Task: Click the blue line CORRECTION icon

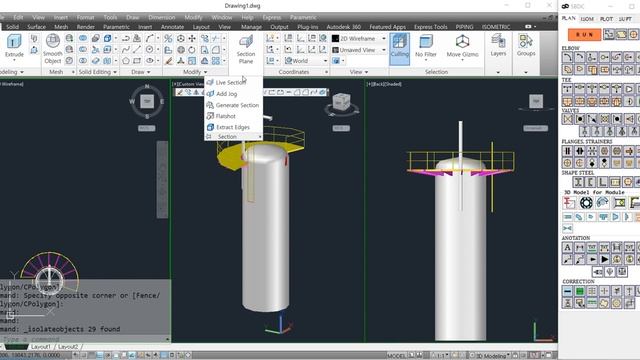Action: pyautogui.click(x=567, y=291)
